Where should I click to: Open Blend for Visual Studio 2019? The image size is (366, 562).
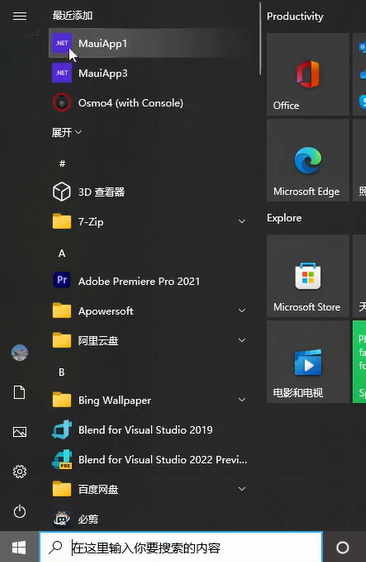click(x=149, y=430)
